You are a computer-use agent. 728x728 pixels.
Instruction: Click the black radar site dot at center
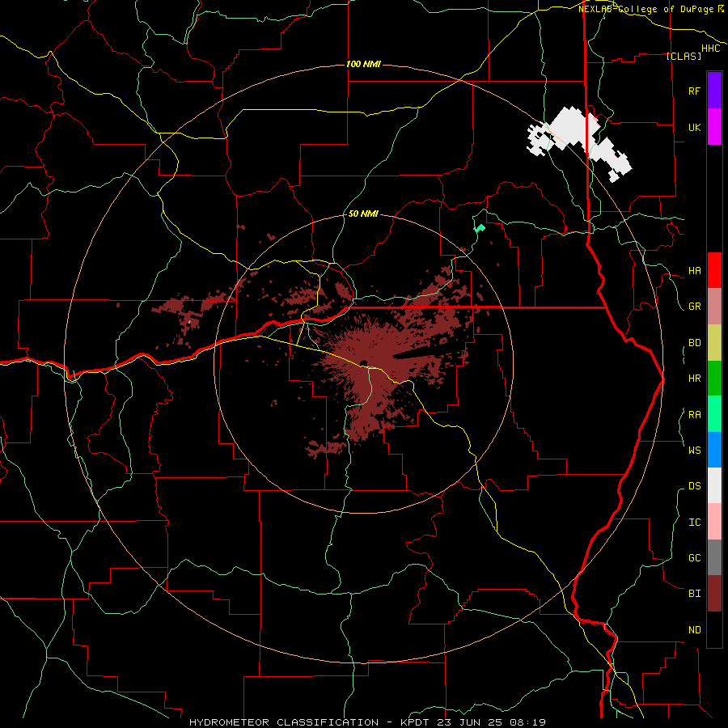(x=363, y=363)
